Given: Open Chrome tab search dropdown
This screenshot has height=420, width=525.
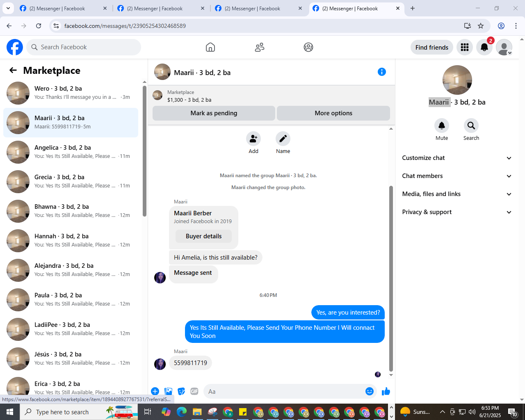Looking at the screenshot, I should coord(8,8).
